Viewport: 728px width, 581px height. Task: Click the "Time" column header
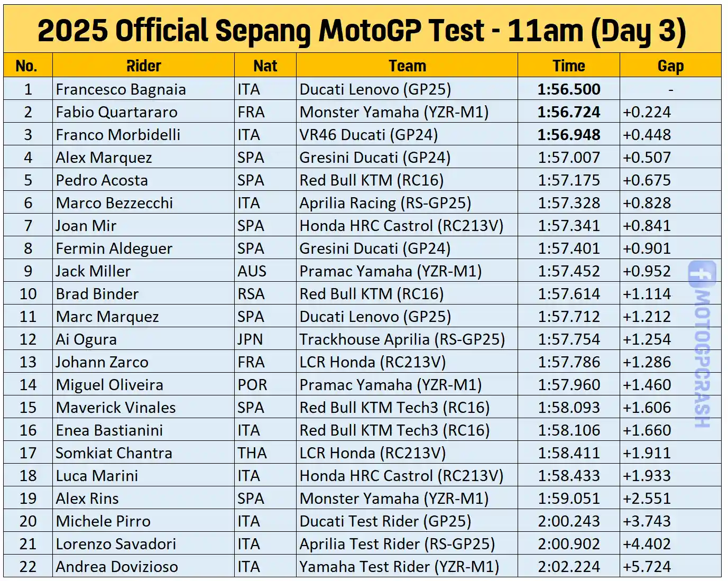tap(568, 66)
